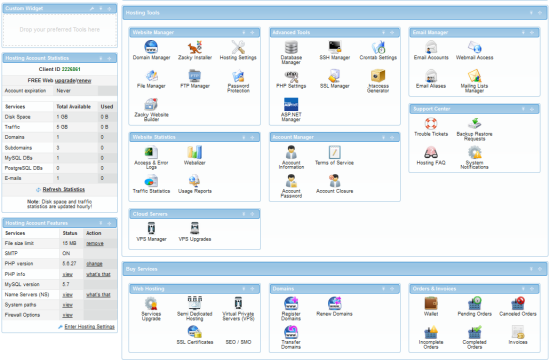Launch the Zacky Installer
Image resolution: width=550 pixels, height=363 pixels.
click(195, 50)
